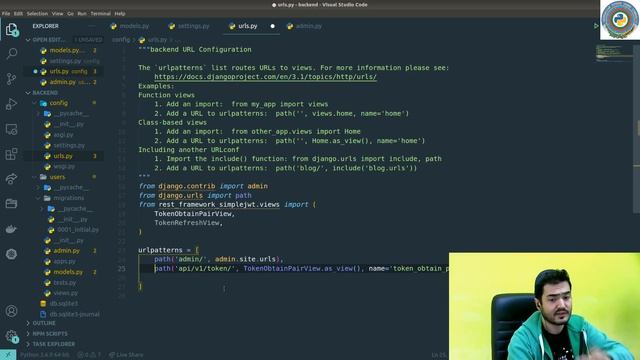
Task: Open tests.py in users folder
Action: coord(63,282)
